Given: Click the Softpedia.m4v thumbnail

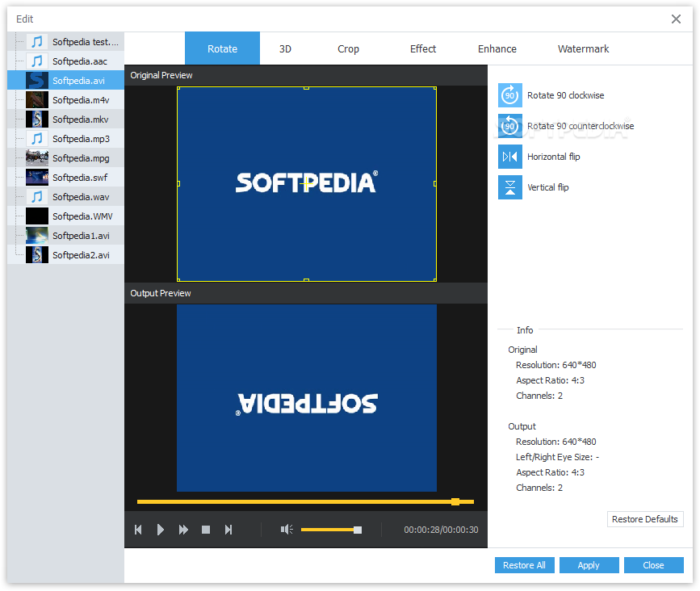Looking at the screenshot, I should point(37,99).
